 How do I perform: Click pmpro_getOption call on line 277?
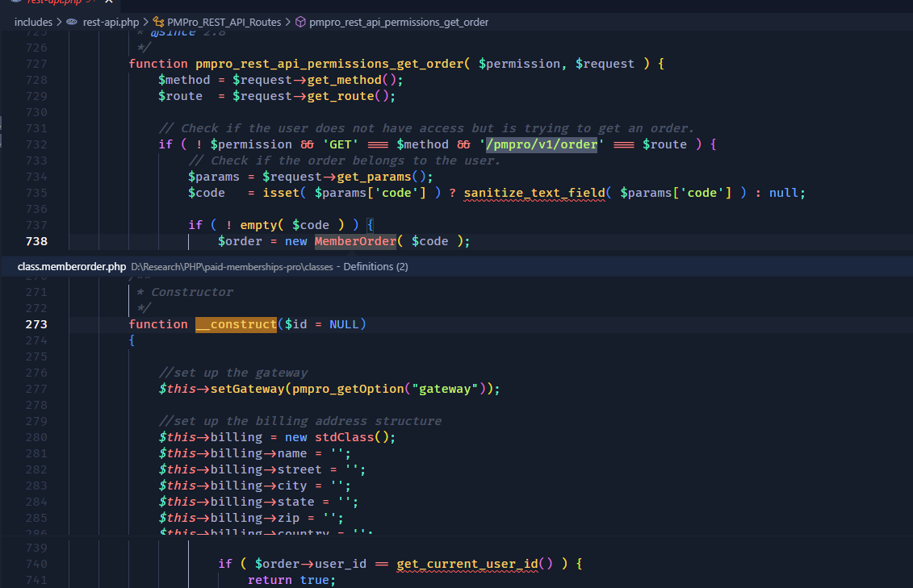tap(348, 389)
